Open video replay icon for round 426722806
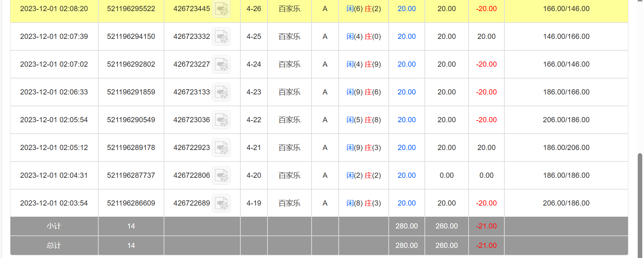This screenshot has height=258, width=644. [x=221, y=176]
